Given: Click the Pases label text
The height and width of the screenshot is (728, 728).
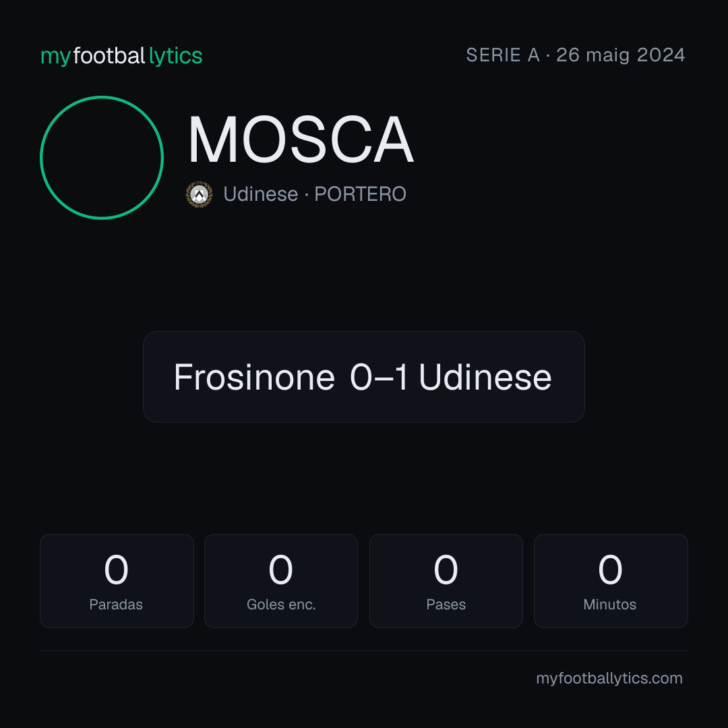Looking at the screenshot, I should click(446, 605).
